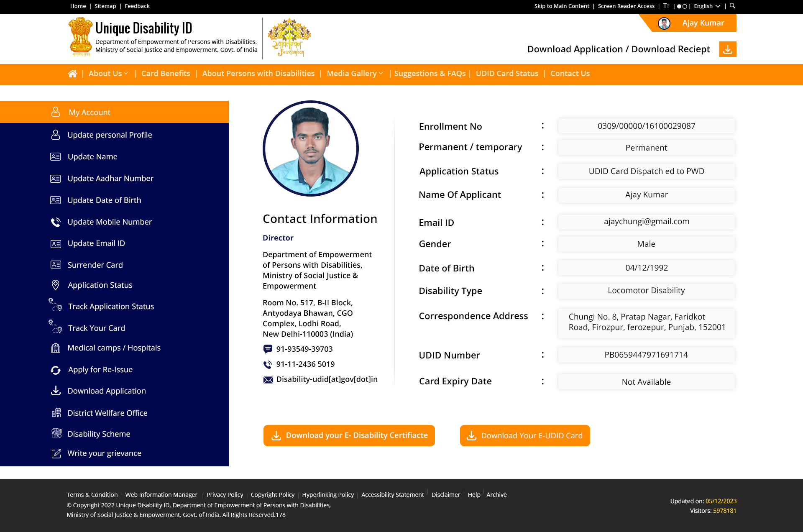Image resolution: width=803 pixels, height=532 pixels.
Task: Open the UDID Card Status menu item
Action: coord(507,74)
